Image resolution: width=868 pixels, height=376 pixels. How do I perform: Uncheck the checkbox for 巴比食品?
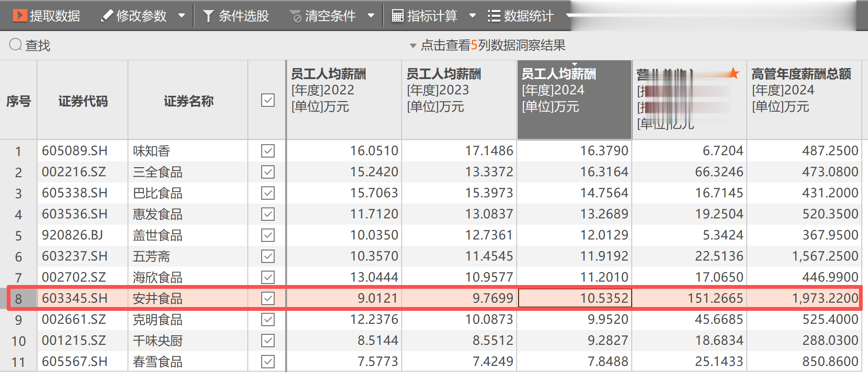(268, 193)
